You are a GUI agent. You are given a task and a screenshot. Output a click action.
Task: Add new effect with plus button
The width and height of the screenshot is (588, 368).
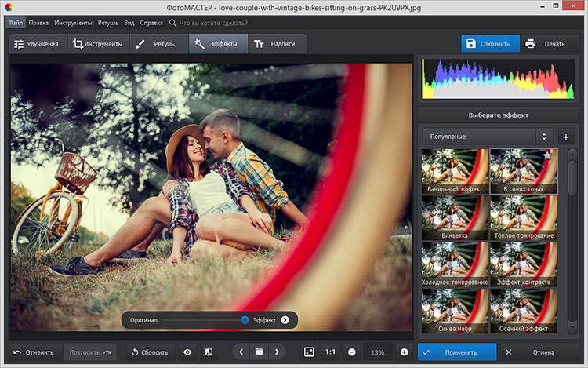565,137
